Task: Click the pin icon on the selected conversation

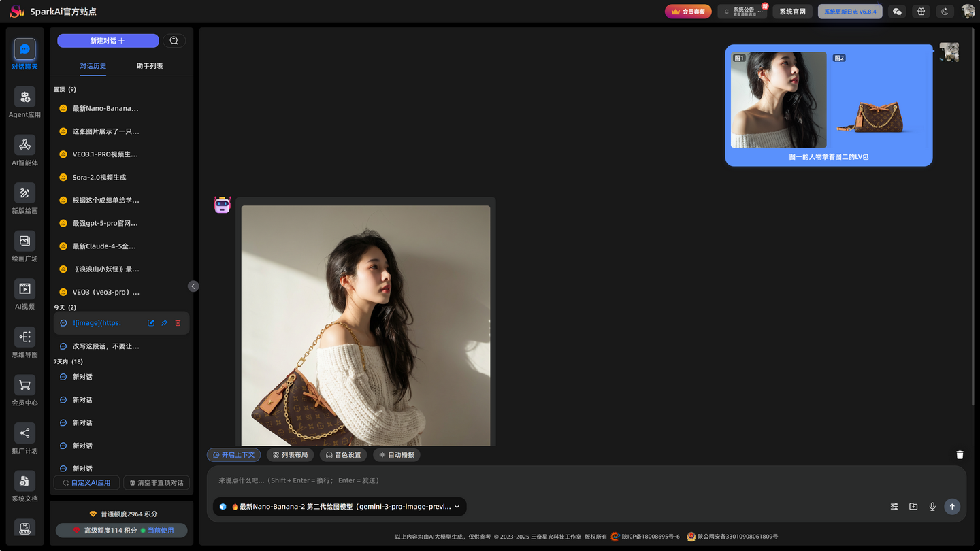Action: click(165, 323)
